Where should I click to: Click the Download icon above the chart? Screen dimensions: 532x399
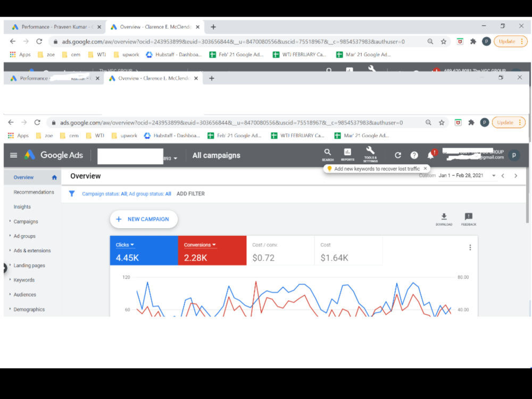pyautogui.click(x=444, y=219)
